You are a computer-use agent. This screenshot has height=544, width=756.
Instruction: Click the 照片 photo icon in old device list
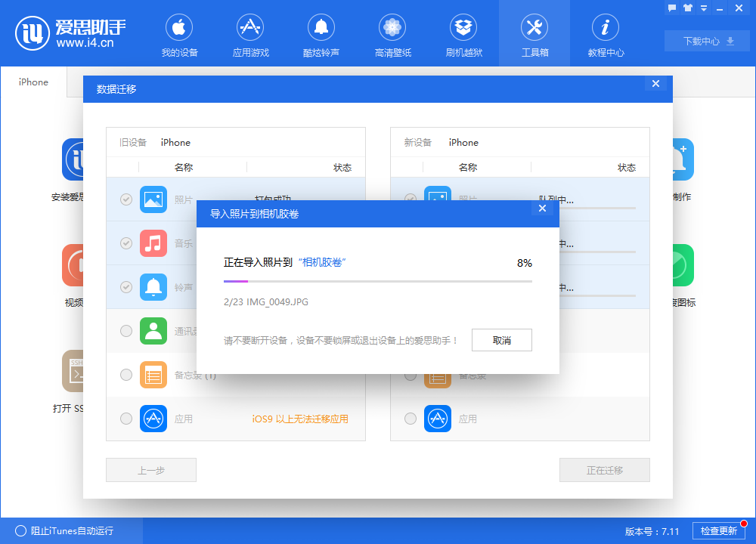coord(153,199)
